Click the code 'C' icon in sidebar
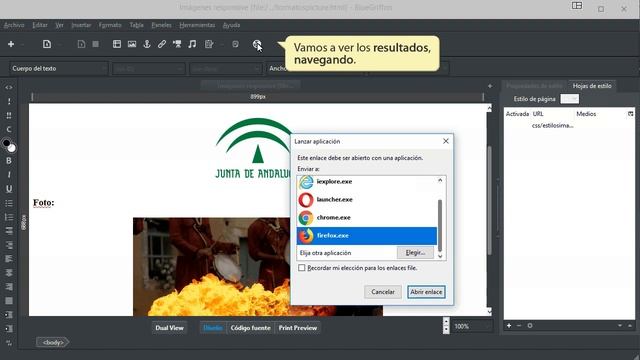Image resolution: width=640 pixels, height=360 pixels. click(x=9, y=129)
